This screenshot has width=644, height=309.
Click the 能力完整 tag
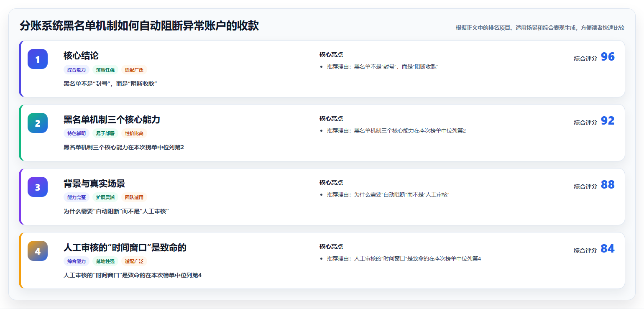(x=77, y=197)
